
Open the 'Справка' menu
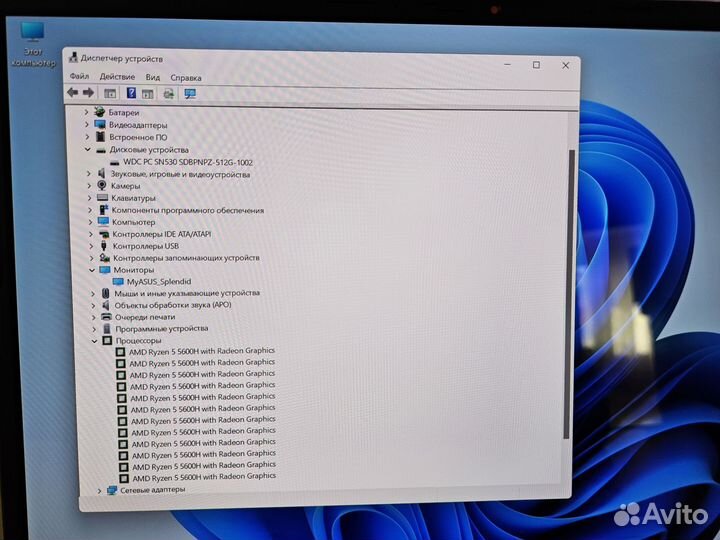(186, 77)
